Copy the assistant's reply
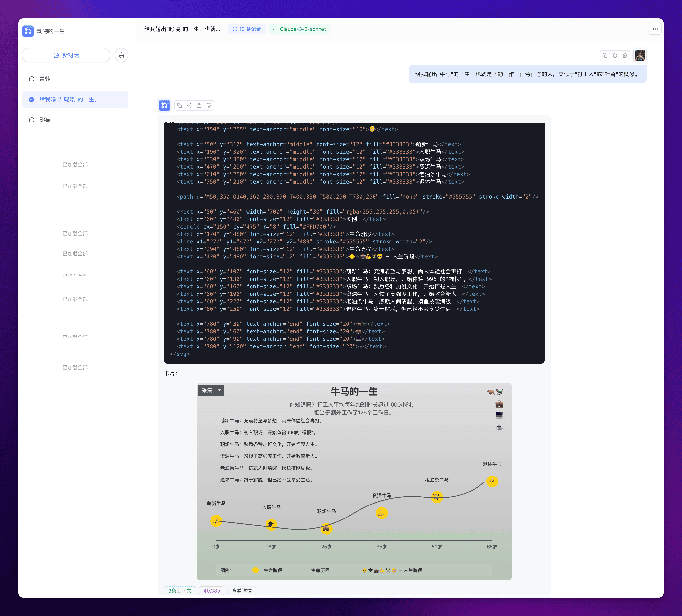This screenshot has height=616, width=682. tap(179, 105)
